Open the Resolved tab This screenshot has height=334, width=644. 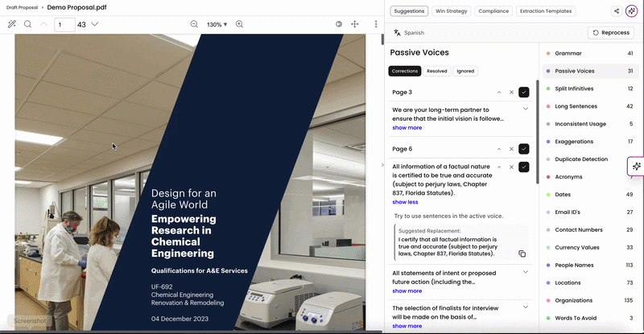click(x=436, y=71)
